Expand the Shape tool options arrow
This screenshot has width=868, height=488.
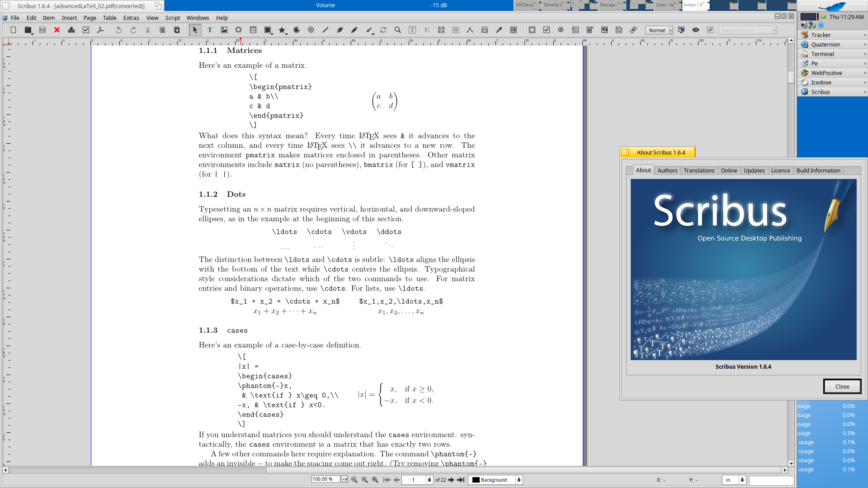[272, 34]
